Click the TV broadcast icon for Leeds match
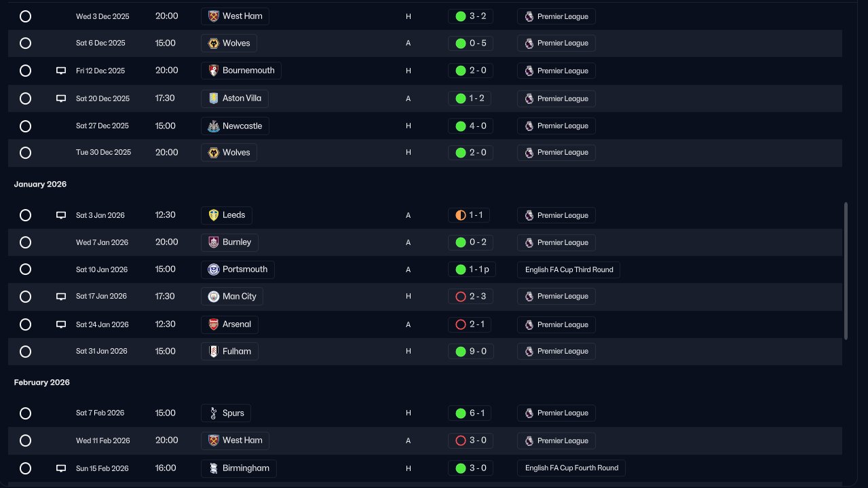This screenshot has height=488, width=868. tap(61, 215)
